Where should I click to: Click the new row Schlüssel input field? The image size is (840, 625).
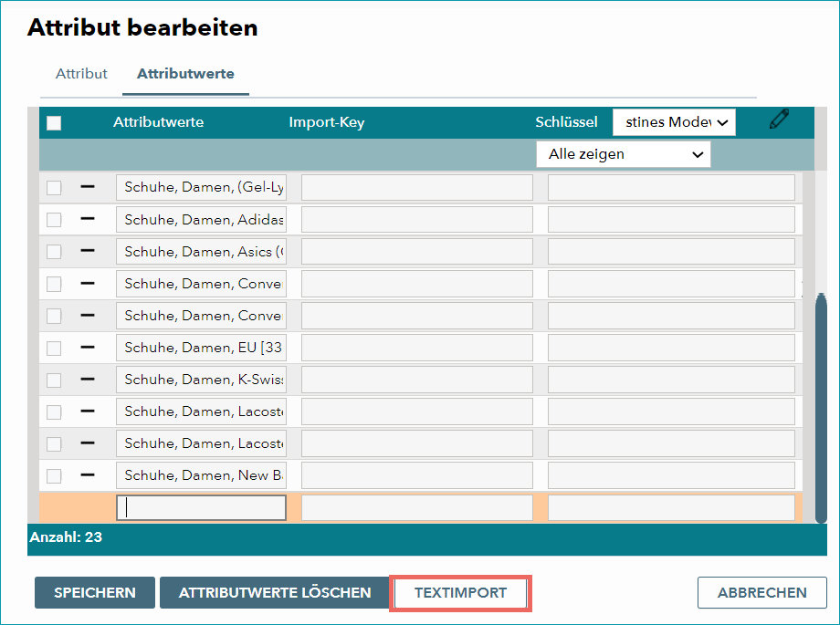pyautogui.click(x=671, y=507)
